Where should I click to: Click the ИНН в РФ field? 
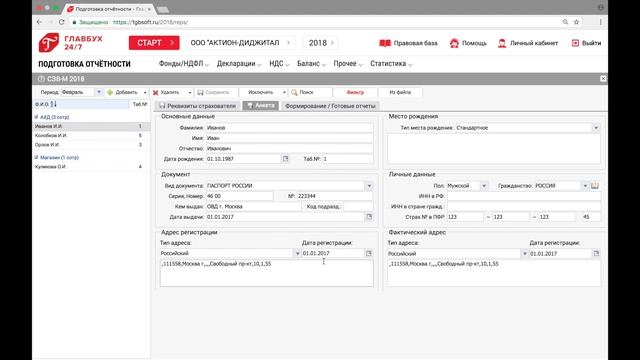524,196
